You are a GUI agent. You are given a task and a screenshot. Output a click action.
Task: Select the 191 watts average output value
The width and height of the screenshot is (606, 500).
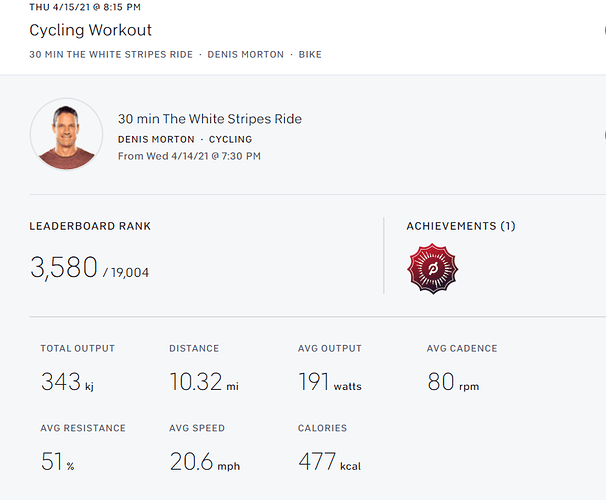coord(330,381)
